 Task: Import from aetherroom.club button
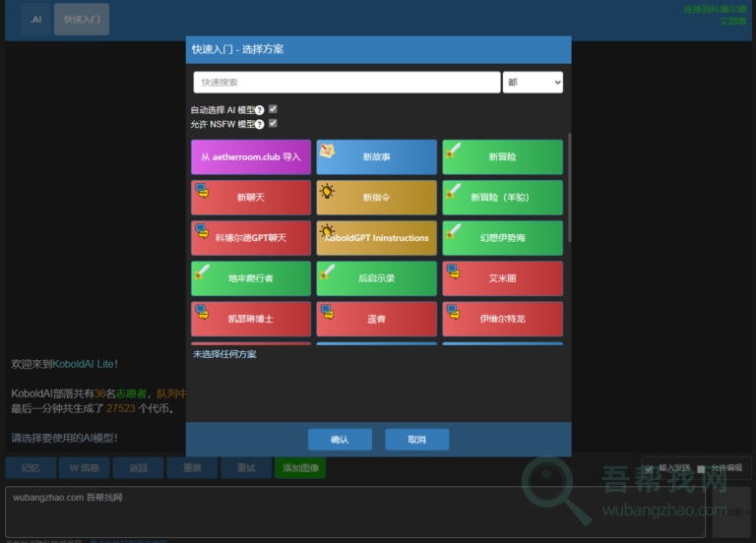point(250,157)
